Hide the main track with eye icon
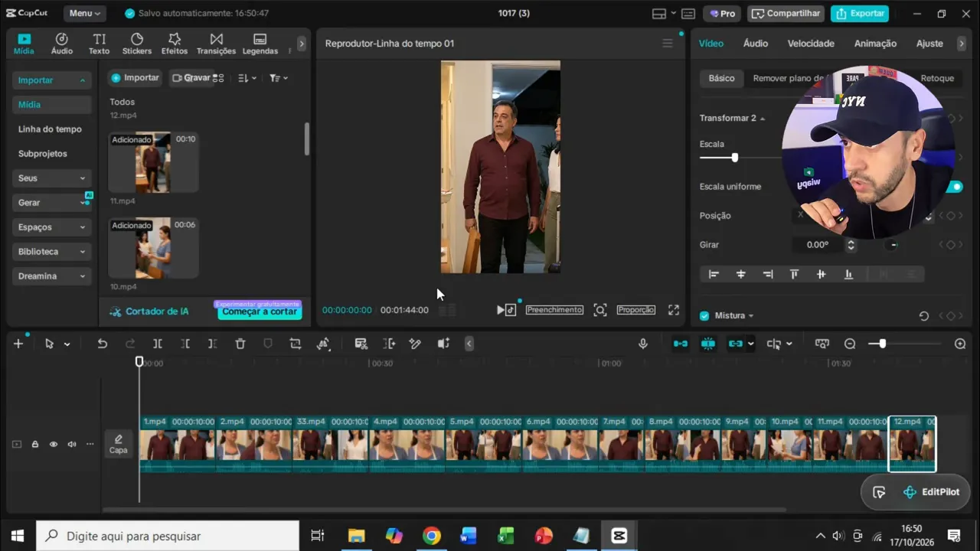Image resolution: width=980 pixels, height=551 pixels. 54,444
